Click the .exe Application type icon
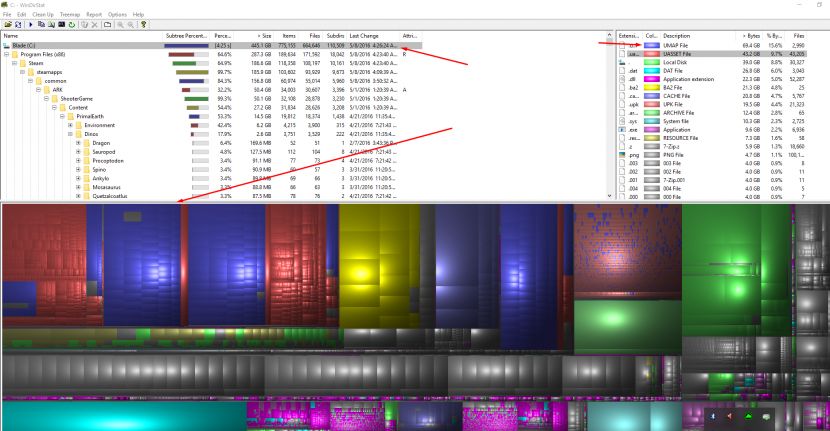This screenshot has height=431, width=830. (x=622, y=130)
